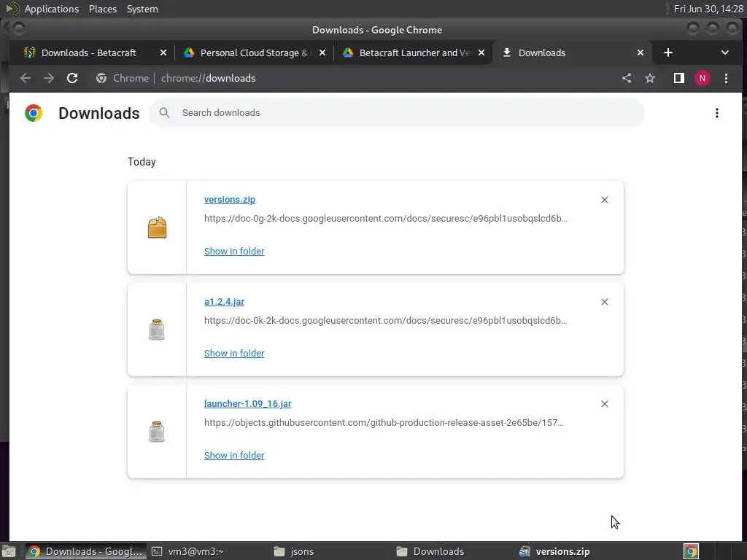Image resolution: width=747 pixels, height=560 pixels.
Task: Show versions.zip in folder
Action: click(x=234, y=251)
